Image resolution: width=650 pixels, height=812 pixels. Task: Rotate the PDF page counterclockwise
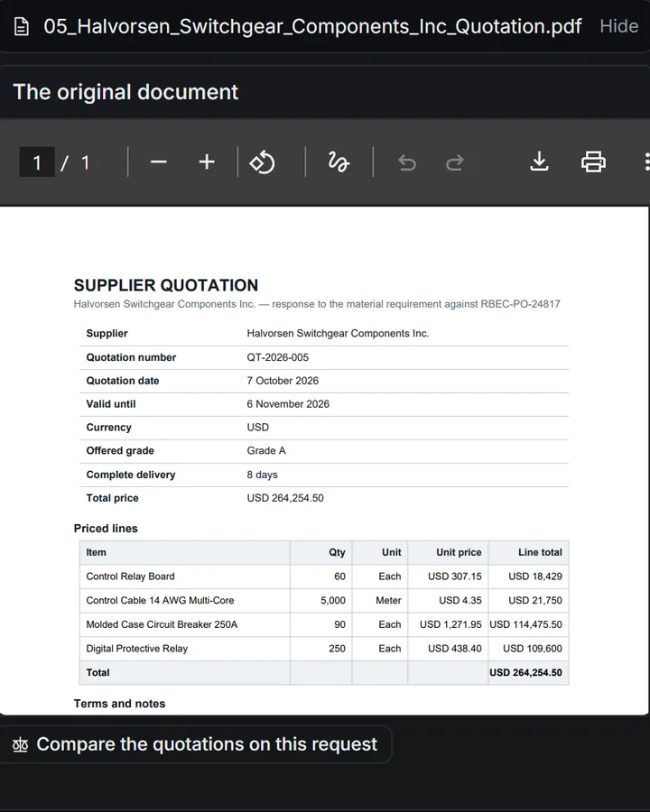click(263, 162)
